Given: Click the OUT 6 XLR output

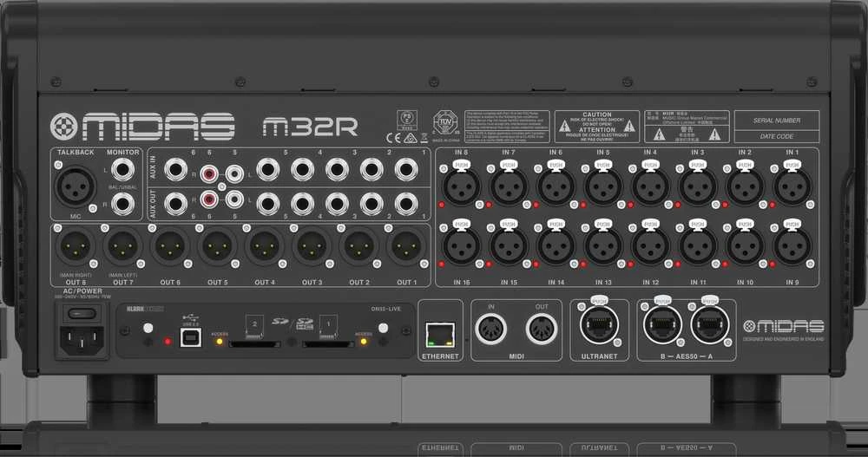Looking at the screenshot, I should pyautogui.click(x=170, y=246).
